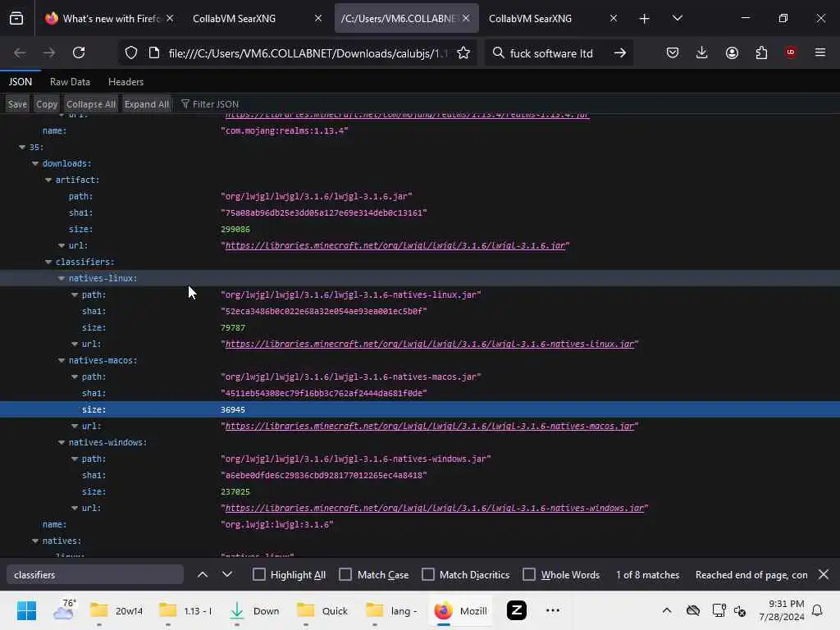Submit search with arrow button

(x=620, y=52)
